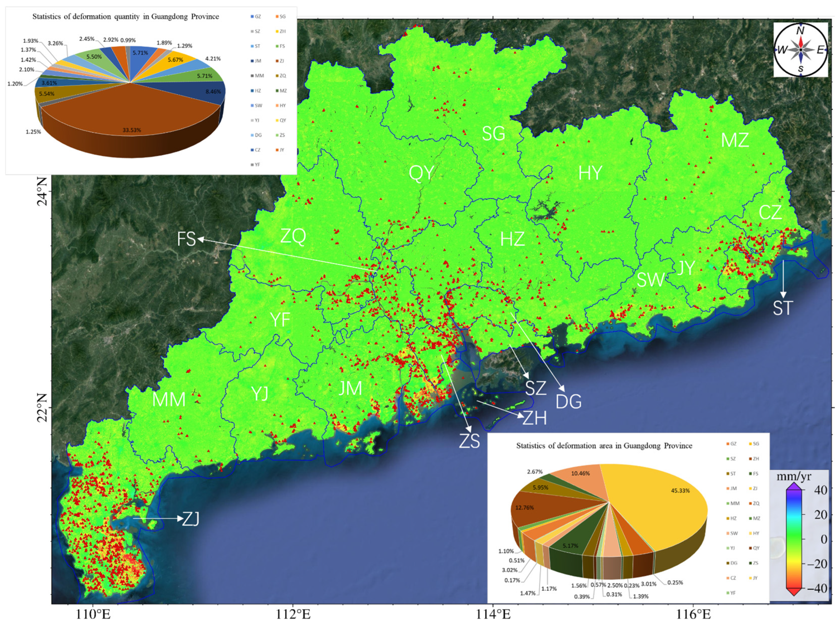The height and width of the screenshot is (626, 840).
Task: Click the 'Statistics of deformation quantity' title
Action: pyautogui.click(x=126, y=17)
